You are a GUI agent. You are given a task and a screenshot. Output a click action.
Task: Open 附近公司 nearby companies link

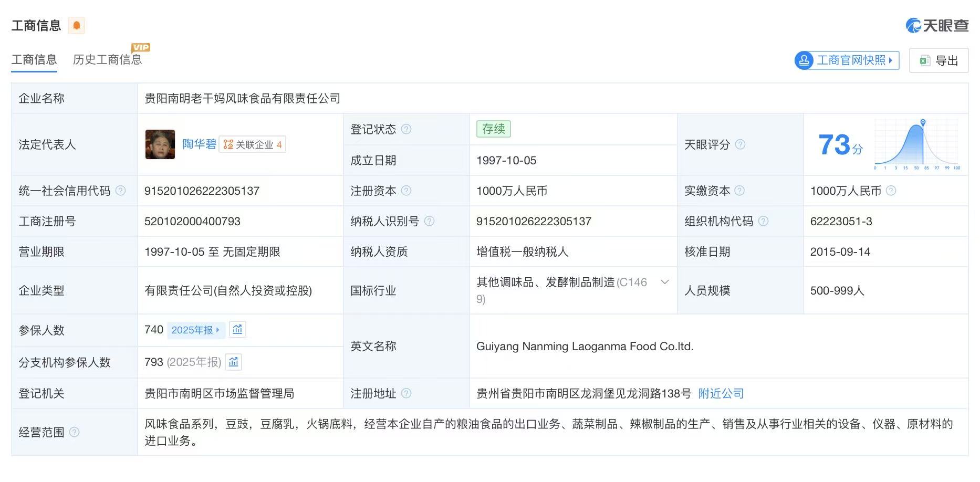pos(721,393)
